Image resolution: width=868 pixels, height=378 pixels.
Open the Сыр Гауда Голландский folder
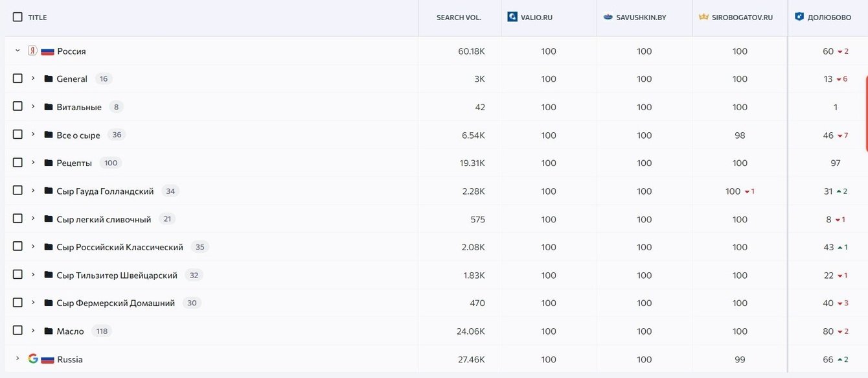(x=105, y=191)
